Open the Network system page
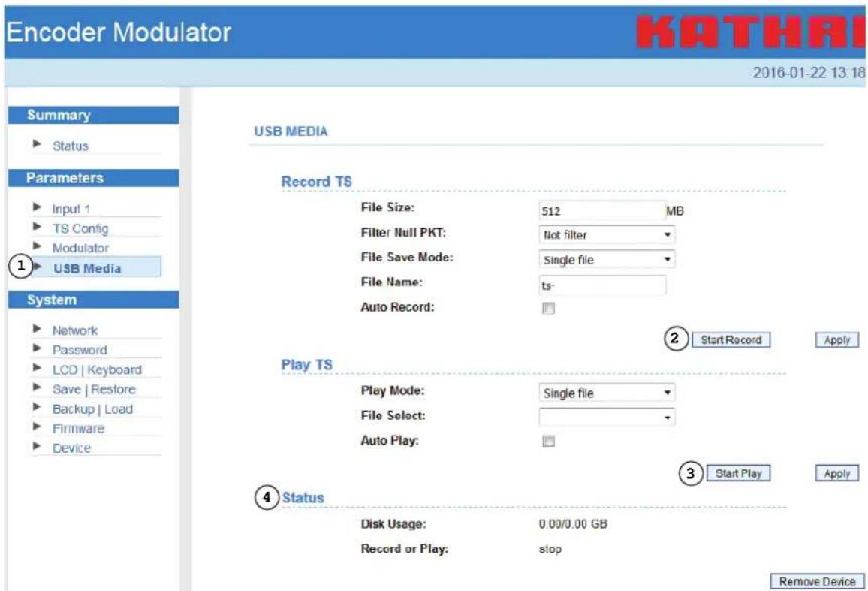This screenshot has width=868, height=591. pos(75,330)
